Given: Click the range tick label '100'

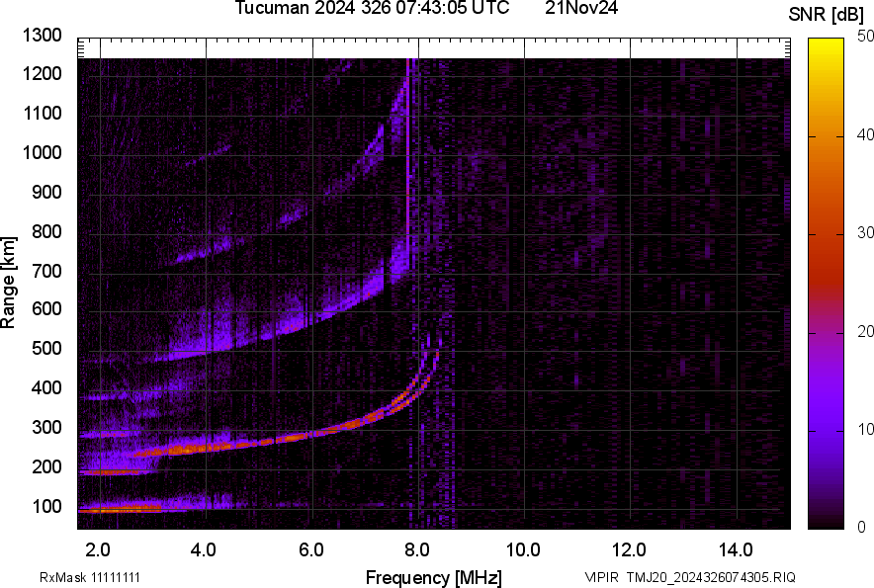Looking at the screenshot, I should [x=46, y=506].
